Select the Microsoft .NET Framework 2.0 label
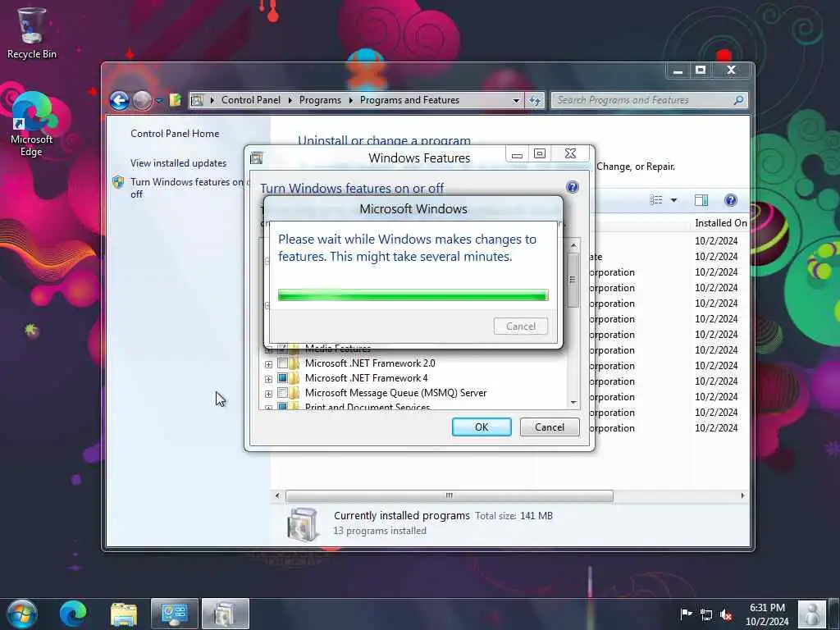This screenshot has height=630, width=840. (x=370, y=363)
